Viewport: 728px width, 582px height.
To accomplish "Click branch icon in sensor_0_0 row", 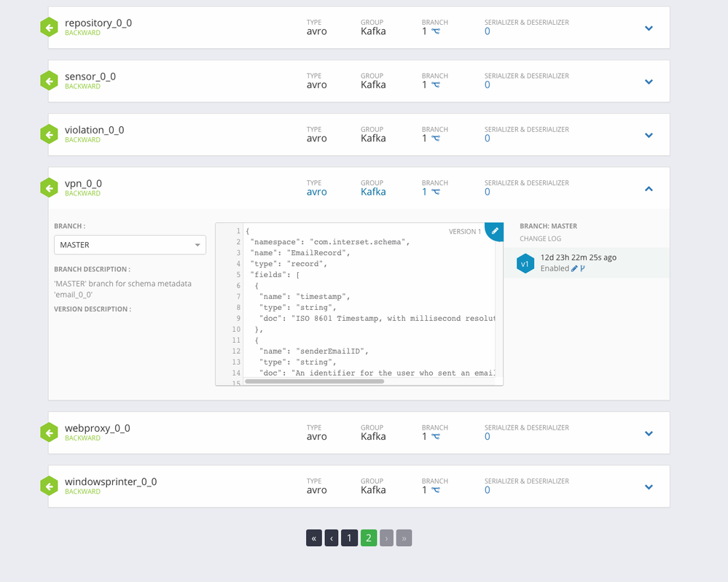I will pyautogui.click(x=436, y=85).
